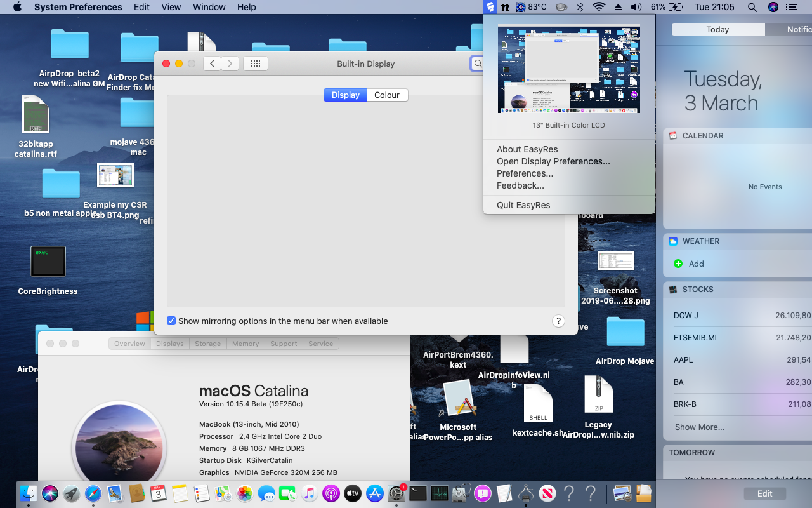Viewport: 812px width, 508px height.
Task: Open App Store from the Dock
Action: (x=374, y=493)
